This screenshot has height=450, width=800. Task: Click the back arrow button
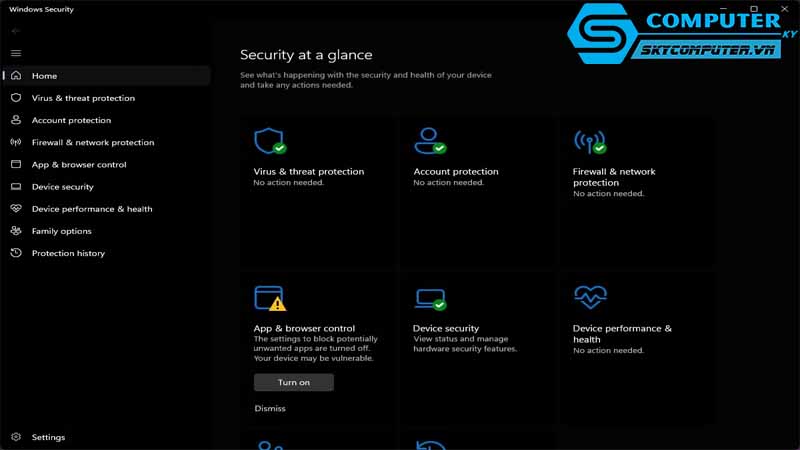click(15, 31)
